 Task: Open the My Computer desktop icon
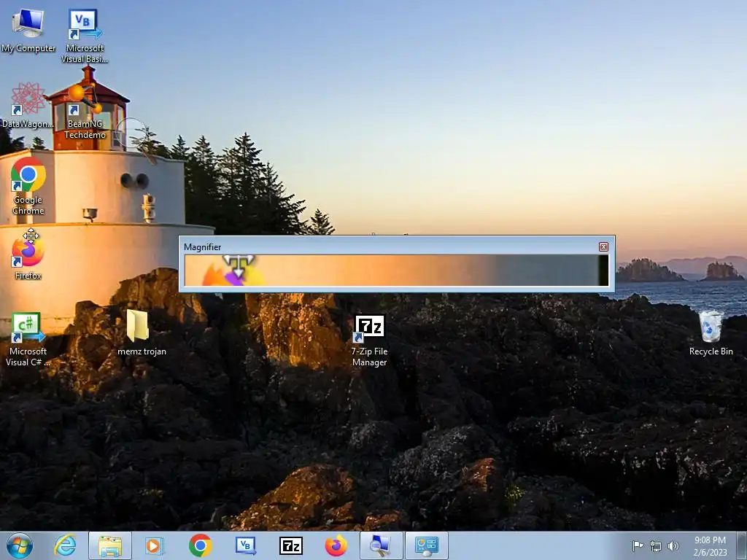pos(28,31)
